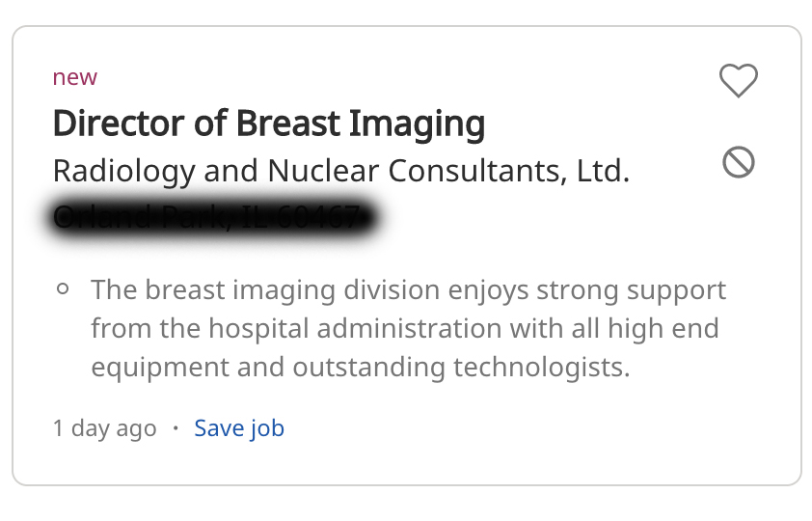Screen dimensions: 812x521
Task: Click the "1 day ago" posting date
Action: (104, 428)
